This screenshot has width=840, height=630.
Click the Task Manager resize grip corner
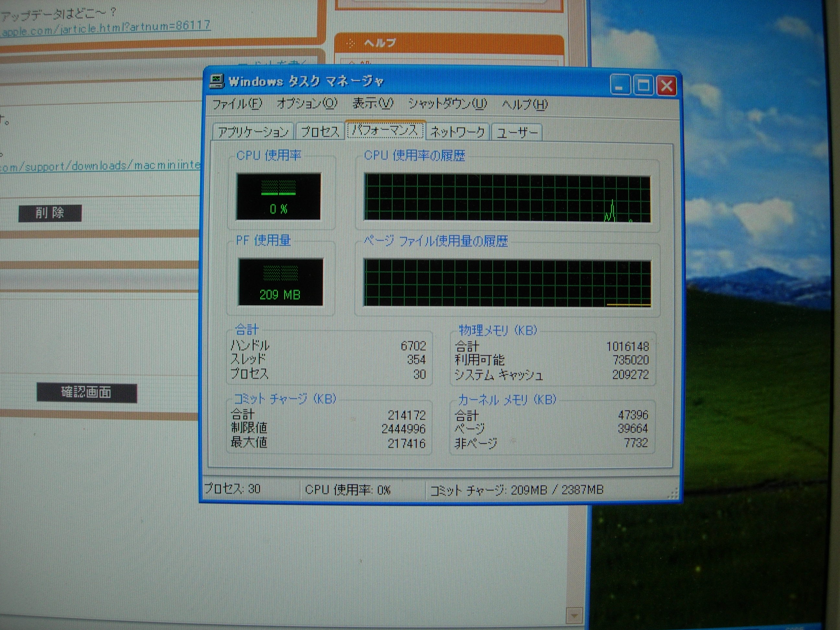[672, 494]
